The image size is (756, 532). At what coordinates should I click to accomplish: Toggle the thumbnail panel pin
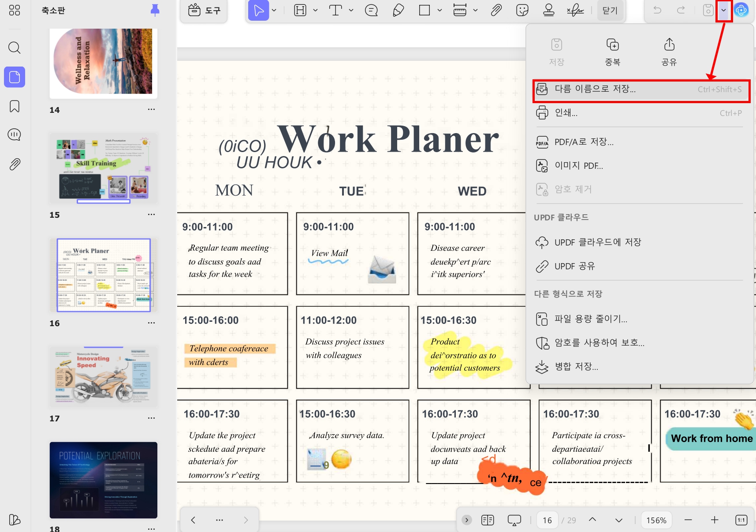(x=155, y=10)
